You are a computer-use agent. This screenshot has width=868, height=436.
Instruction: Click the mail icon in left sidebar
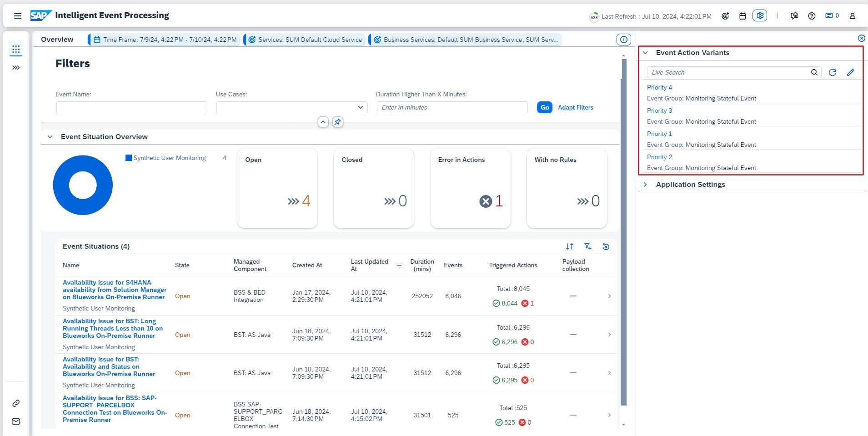point(16,421)
